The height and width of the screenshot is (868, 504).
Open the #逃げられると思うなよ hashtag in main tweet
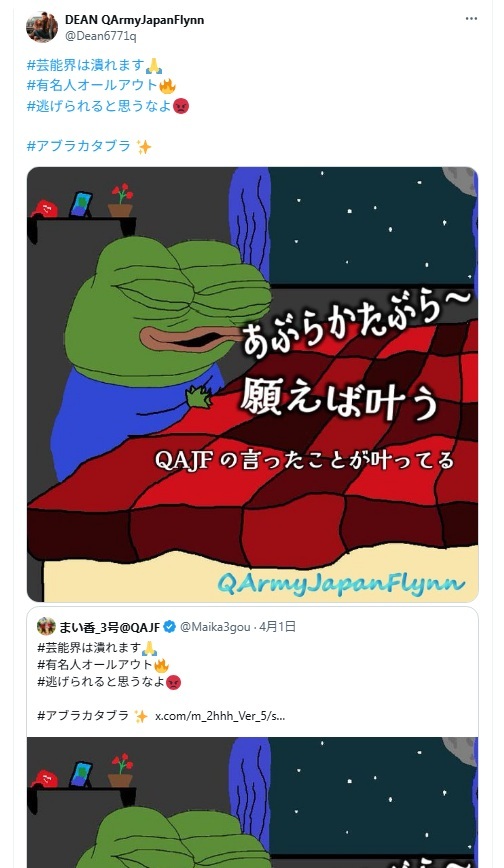pyautogui.click(x=99, y=105)
